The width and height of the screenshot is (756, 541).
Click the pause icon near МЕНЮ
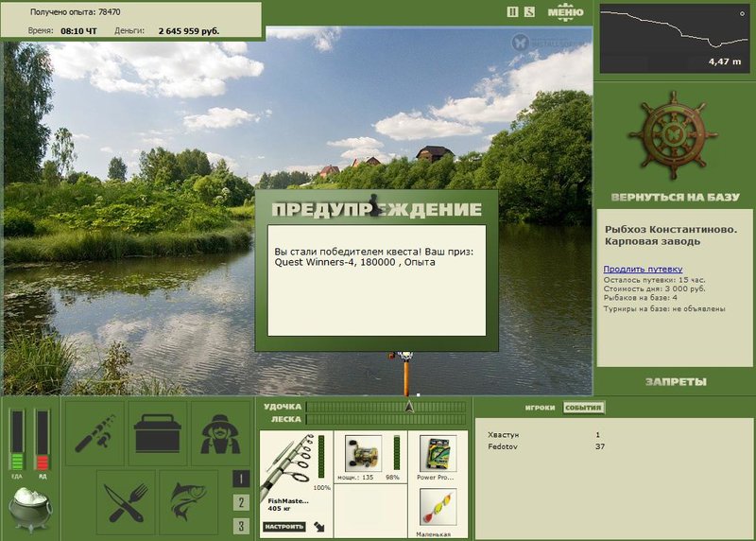tap(512, 12)
